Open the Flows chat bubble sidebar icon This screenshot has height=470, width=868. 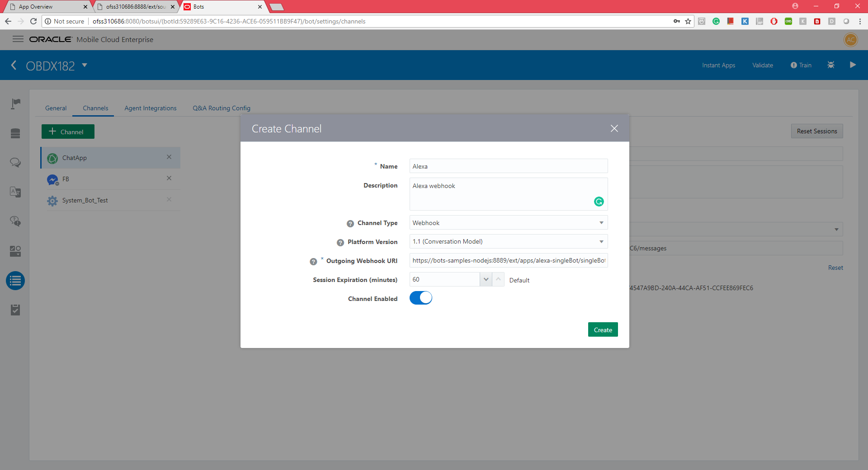tap(15, 163)
